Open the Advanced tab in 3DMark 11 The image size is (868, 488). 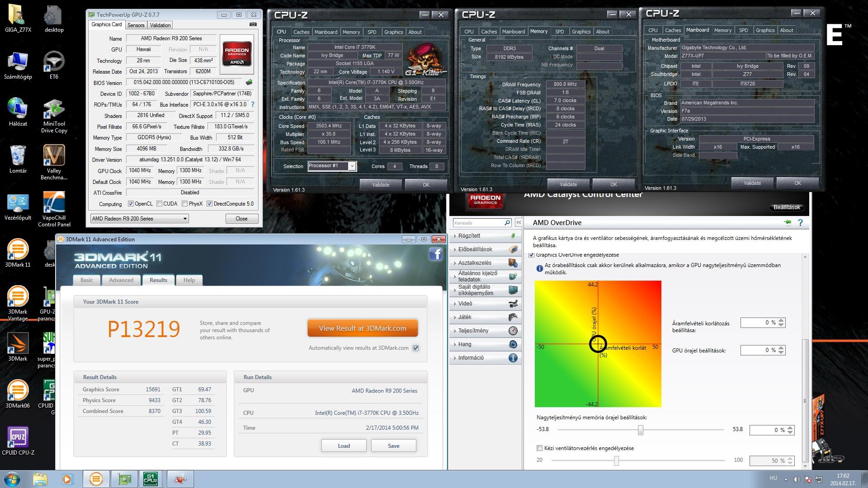point(121,280)
